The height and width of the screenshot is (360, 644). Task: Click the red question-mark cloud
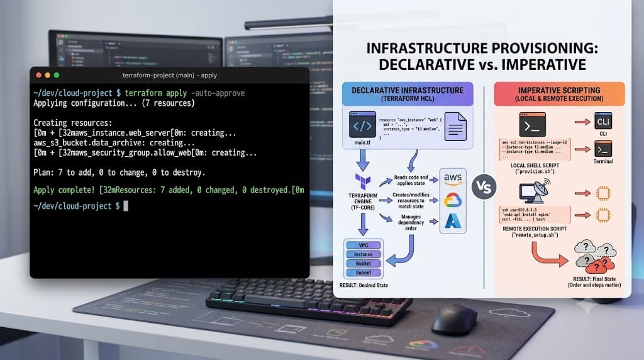pos(599,265)
